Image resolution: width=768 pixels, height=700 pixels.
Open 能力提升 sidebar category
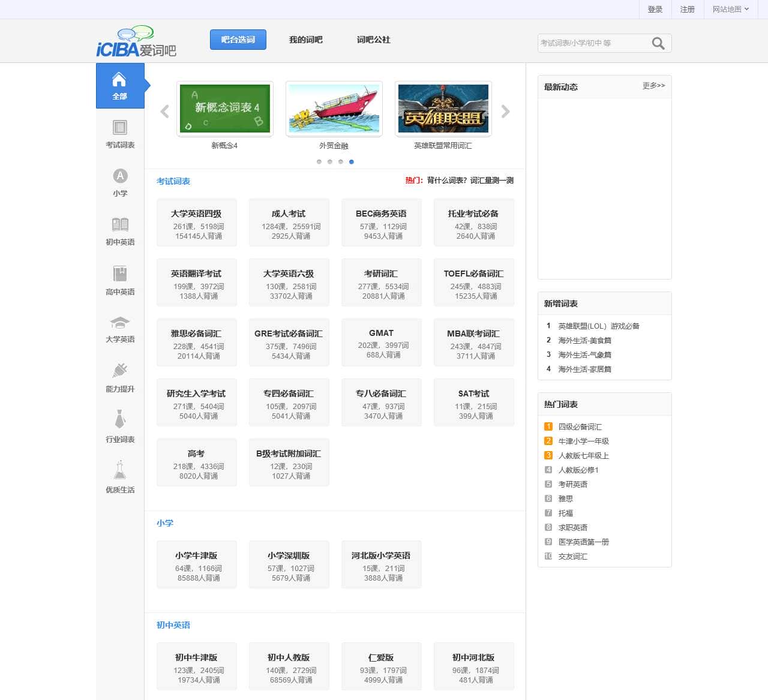[120, 378]
